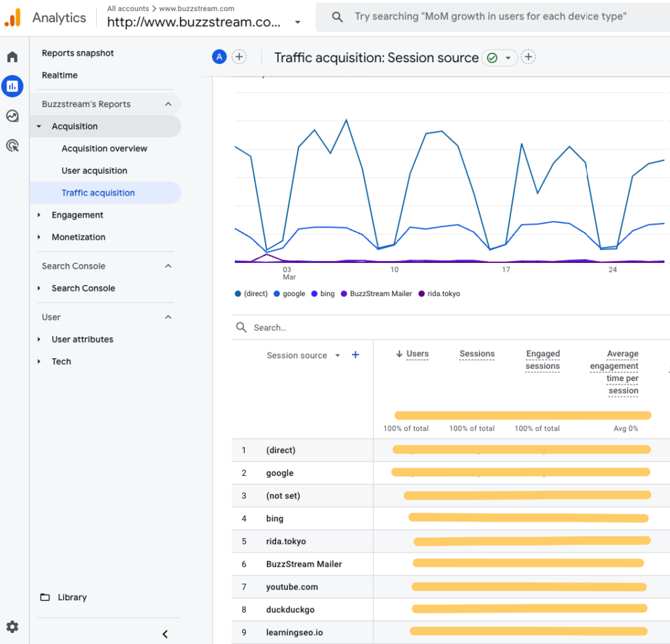Click www.buzzstream.com breadcrumb
Image resolution: width=670 pixels, height=644 pixels.
point(196,8)
